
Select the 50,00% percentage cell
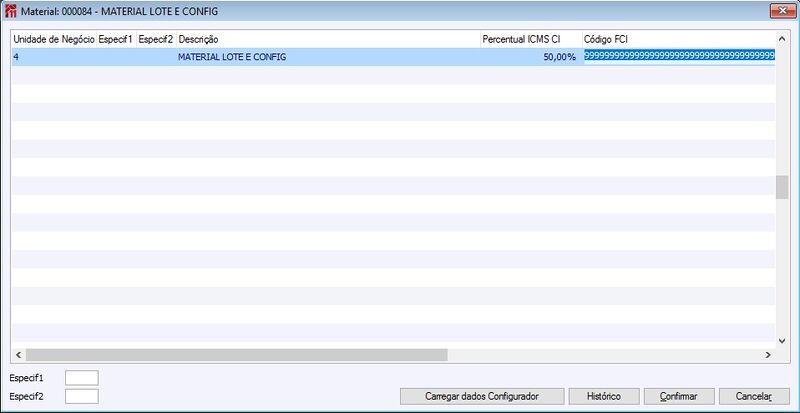[x=531, y=57]
